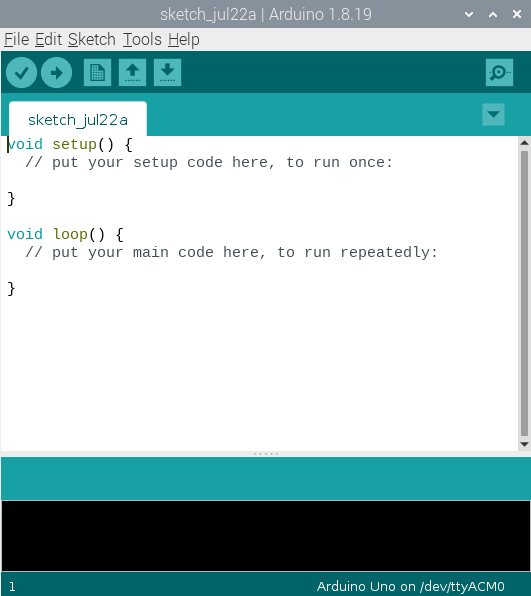Click closing brace after loop function
Viewport: 531px width, 596px height.
(x=11, y=288)
